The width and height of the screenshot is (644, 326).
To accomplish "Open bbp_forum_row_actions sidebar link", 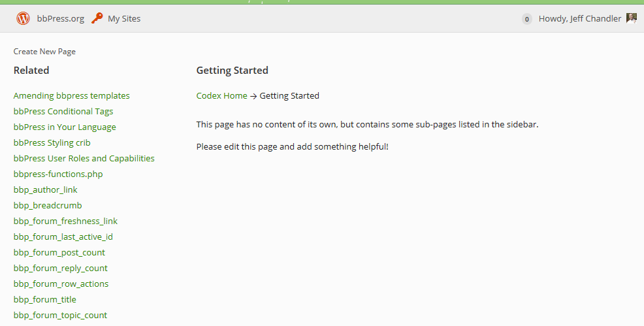I will (x=61, y=284).
